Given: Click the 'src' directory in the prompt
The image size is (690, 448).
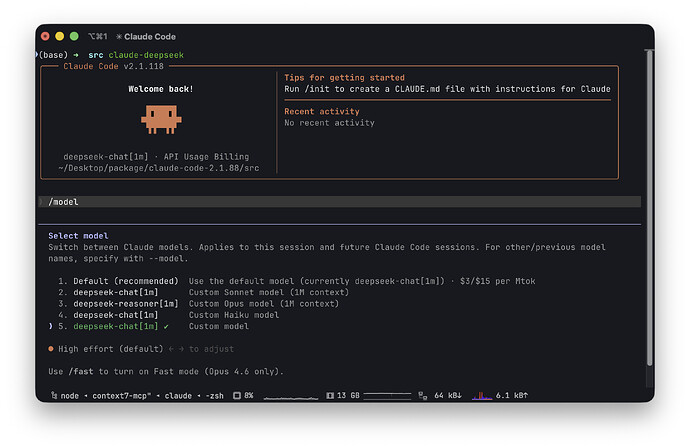Looking at the screenshot, I should (95, 55).
